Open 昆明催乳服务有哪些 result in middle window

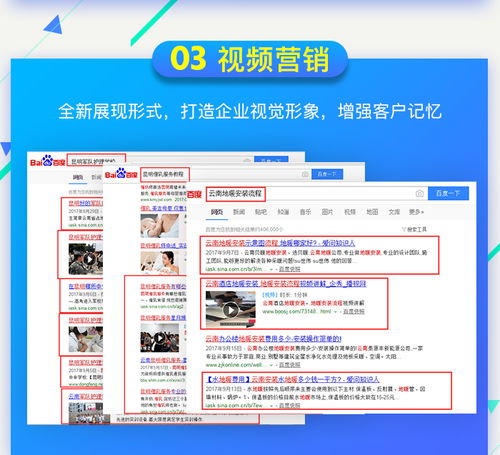[163, 286]
